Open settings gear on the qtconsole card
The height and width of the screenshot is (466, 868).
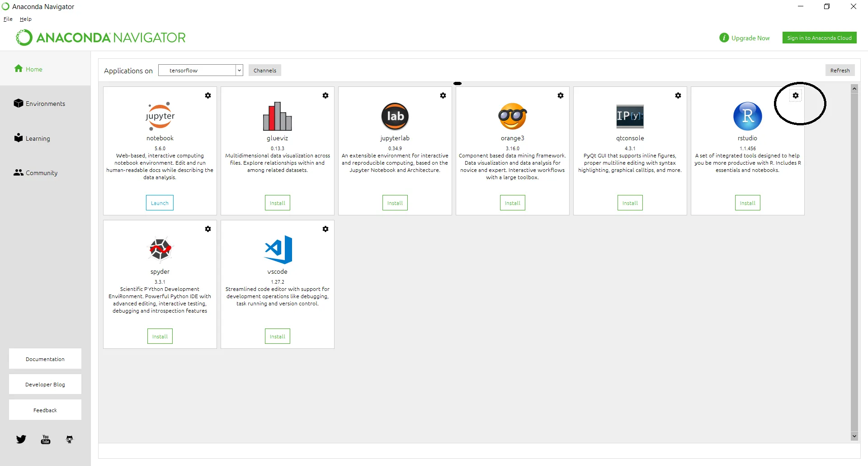coord(678,95)
